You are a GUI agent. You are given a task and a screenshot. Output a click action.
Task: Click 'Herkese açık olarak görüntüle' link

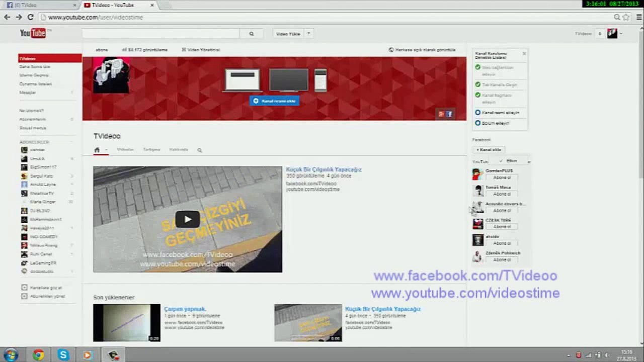tap(422, 50)
